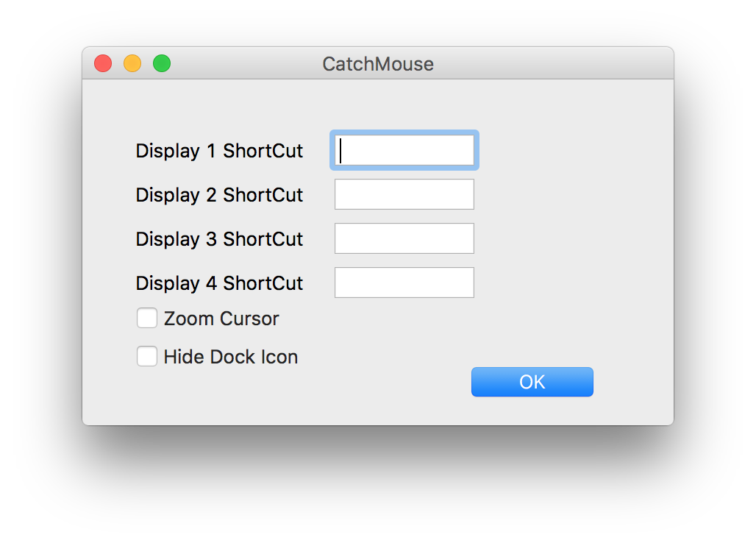Tick the Hide Dock Icon checkbox

pos(146,356)
